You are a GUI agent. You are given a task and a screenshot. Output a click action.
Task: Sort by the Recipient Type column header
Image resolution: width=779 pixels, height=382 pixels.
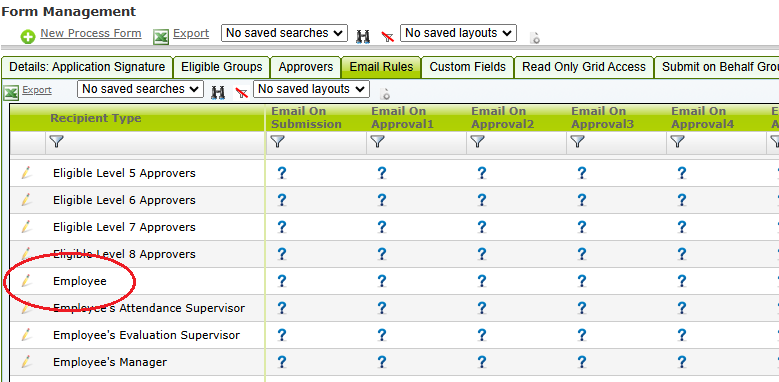pos(95,118)
